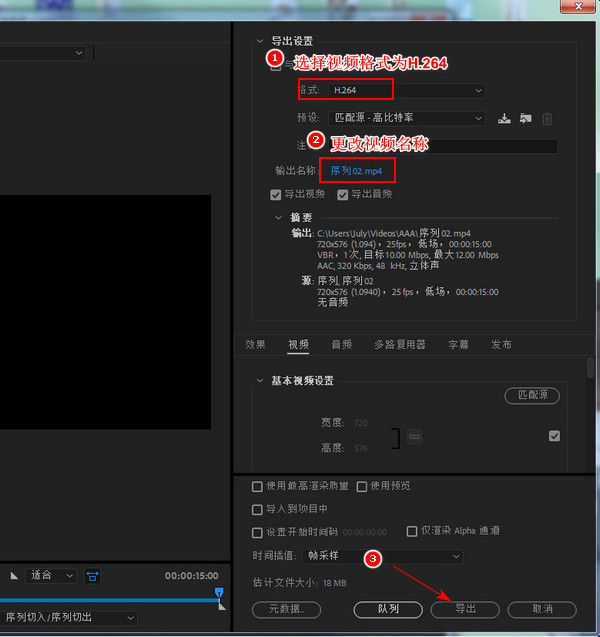This screenshot has width=600, height=637.
Task: Click the height value 576
Action: (361, 448)
